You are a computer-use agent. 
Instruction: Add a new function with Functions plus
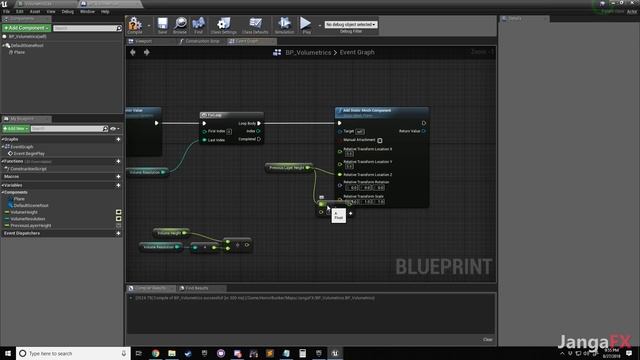click(x=118, y=161)
